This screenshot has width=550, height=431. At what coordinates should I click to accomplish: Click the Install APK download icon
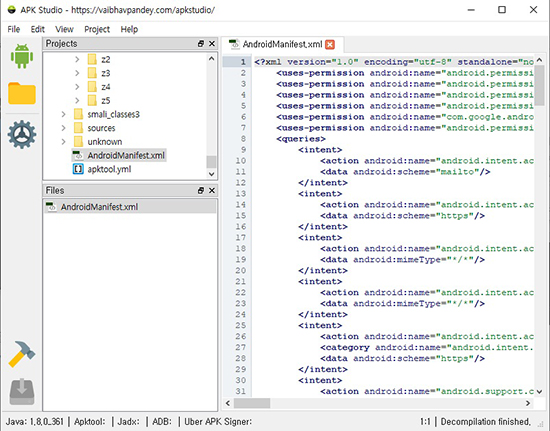coord(22,391)
